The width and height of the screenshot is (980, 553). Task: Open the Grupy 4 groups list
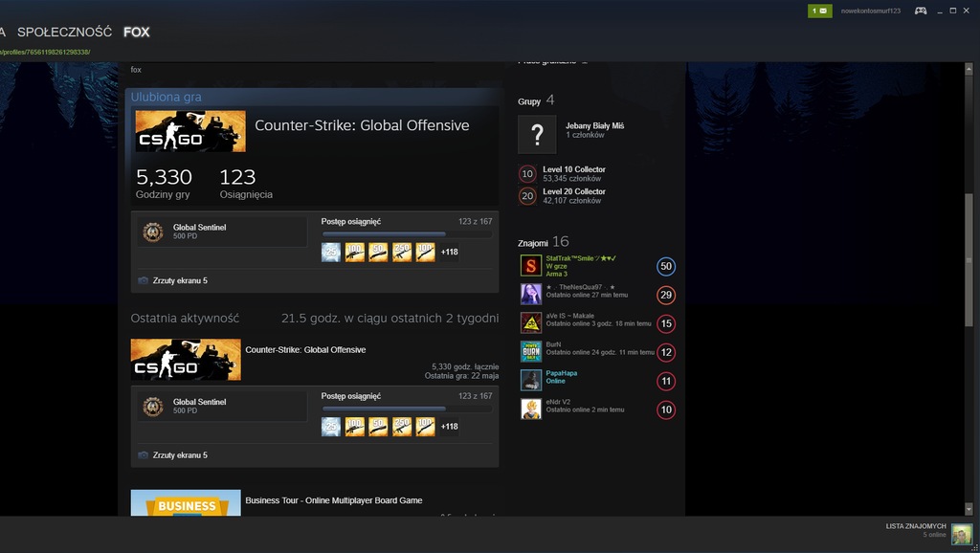[x=536, y=100]
